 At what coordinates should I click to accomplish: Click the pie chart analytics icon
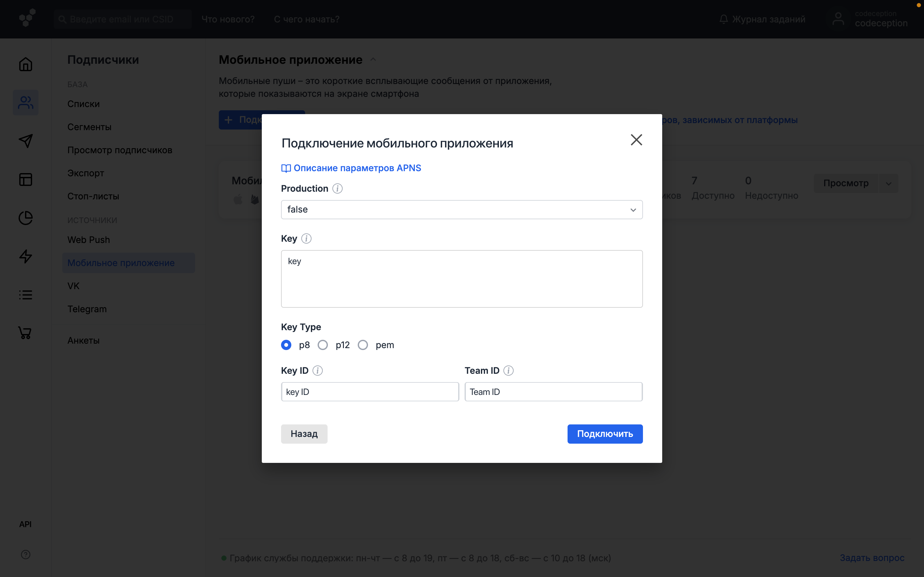pyautogui.click(x=26, y=218)
